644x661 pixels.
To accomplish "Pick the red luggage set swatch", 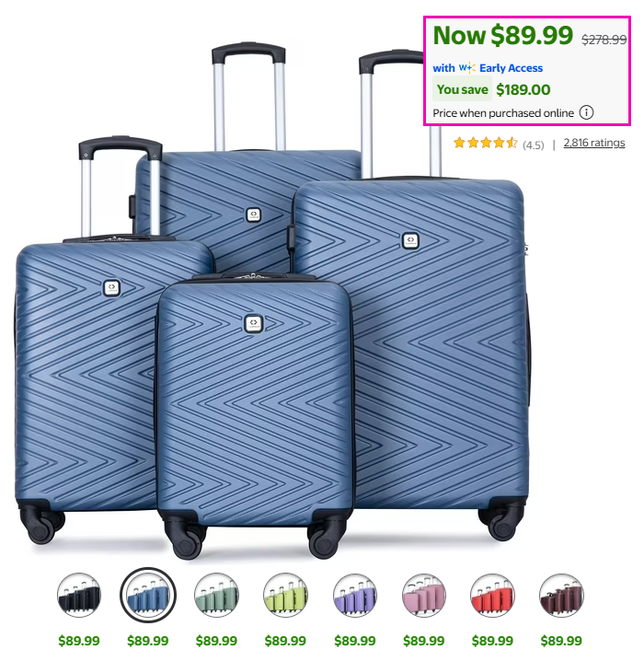I will (492, 595).
